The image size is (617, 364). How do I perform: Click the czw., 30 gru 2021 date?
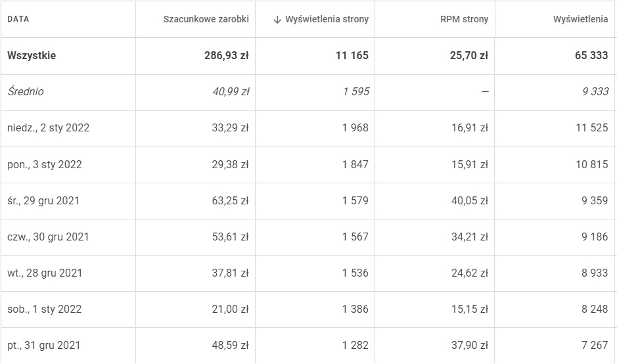coord(48,237)
